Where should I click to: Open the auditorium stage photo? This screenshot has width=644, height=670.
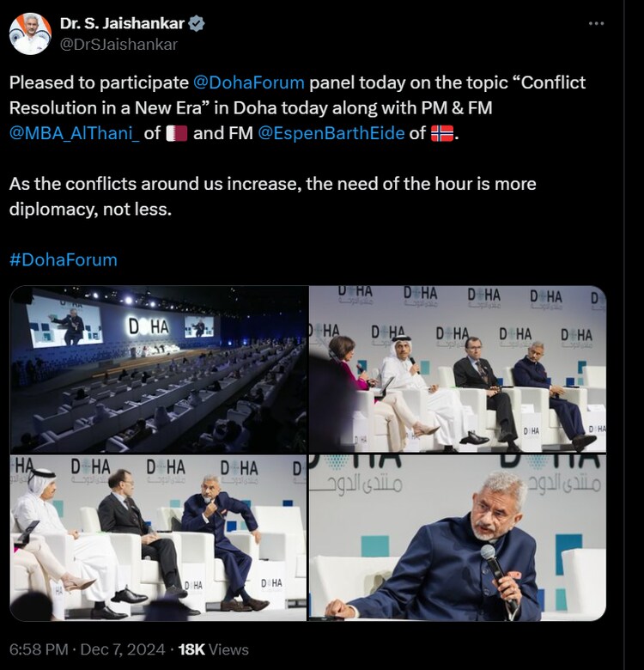(159, 368)
